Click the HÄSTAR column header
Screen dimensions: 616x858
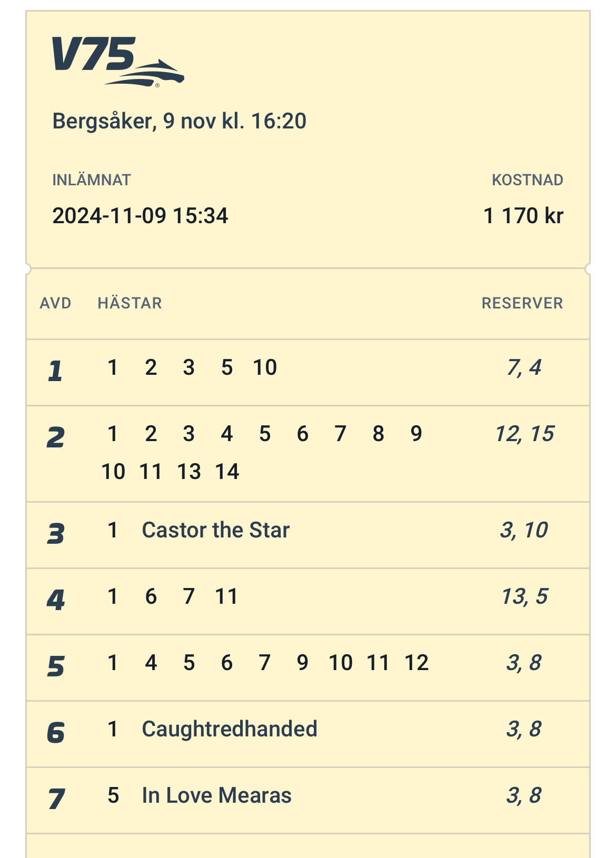(x=130, y=303)
